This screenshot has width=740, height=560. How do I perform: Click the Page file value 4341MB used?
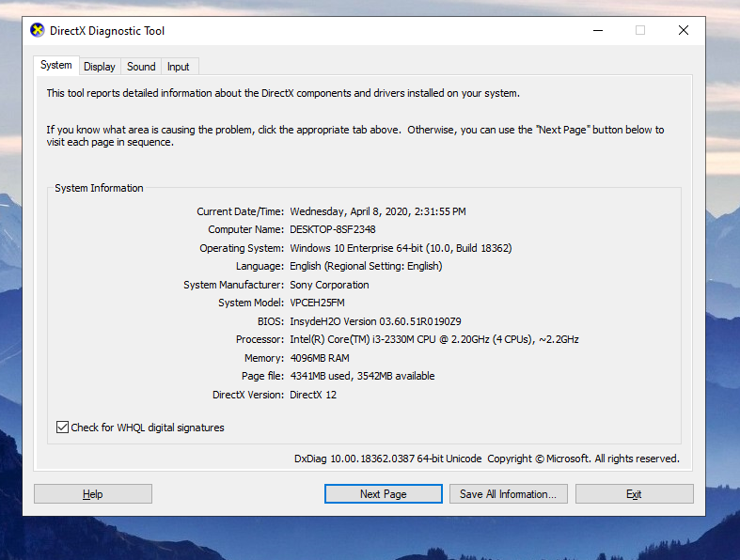coord(362,376)
